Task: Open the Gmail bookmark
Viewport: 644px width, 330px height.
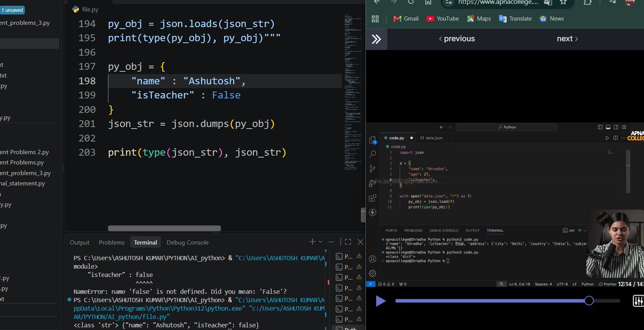Action: pos(406,18)
